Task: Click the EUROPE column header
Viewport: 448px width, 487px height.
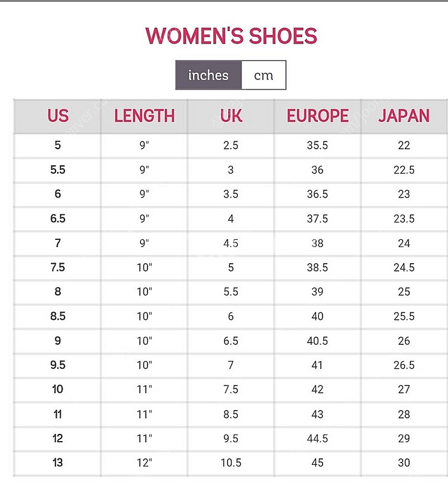Action: tap(317, 116)
